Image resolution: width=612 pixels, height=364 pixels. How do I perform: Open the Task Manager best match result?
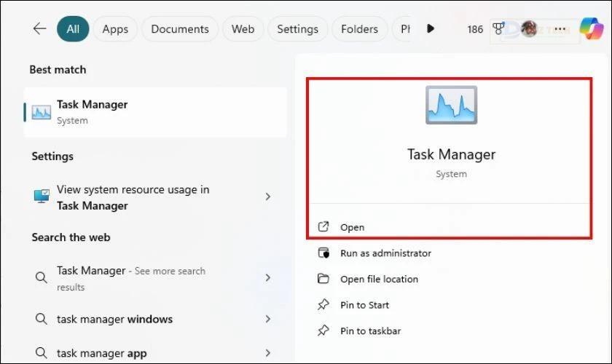155,112
